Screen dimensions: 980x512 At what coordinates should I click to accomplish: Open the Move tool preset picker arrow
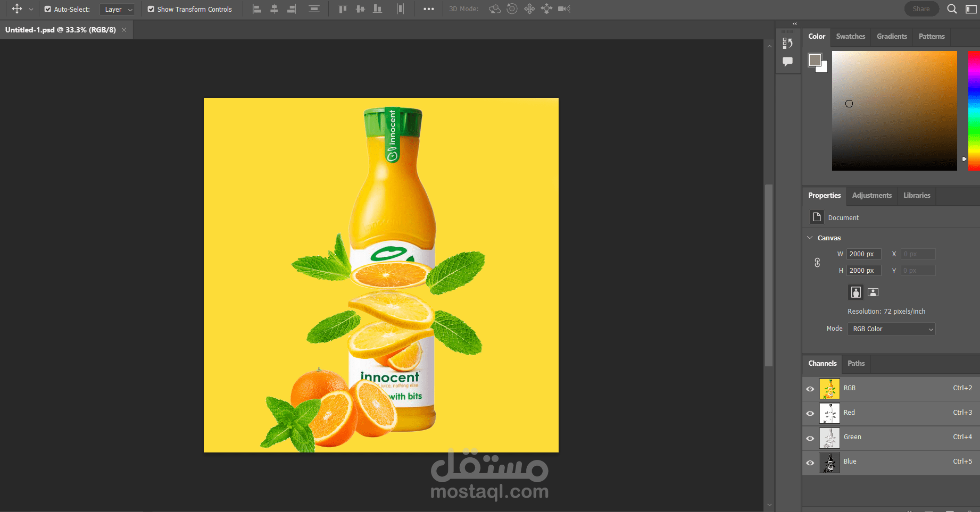coord(31,10)
